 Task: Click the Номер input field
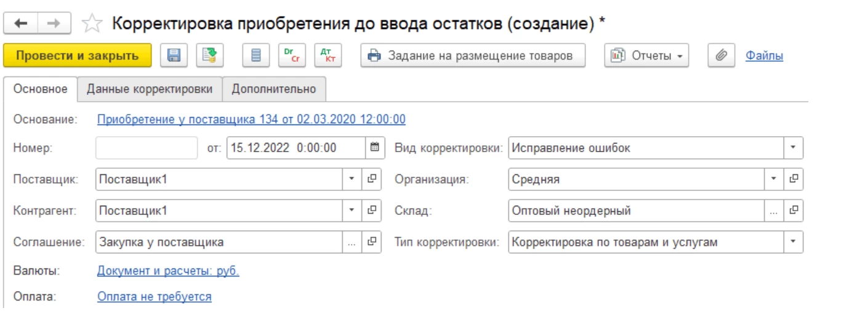(x=147, y=148)
